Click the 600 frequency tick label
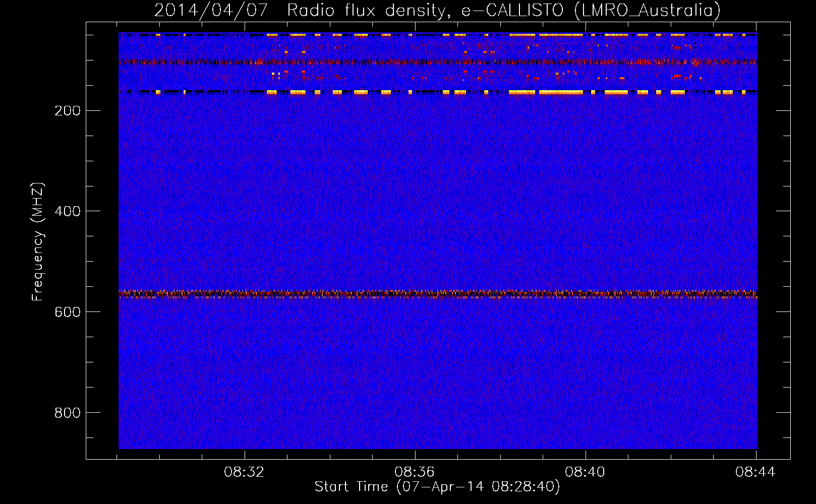Screen dimensions: 816x504 (x=68, y=312)
